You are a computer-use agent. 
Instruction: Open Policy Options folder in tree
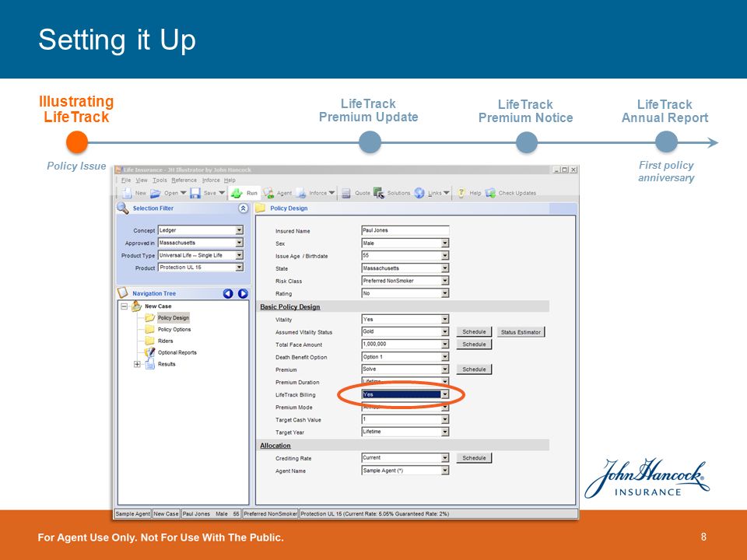tap(174, 330)
